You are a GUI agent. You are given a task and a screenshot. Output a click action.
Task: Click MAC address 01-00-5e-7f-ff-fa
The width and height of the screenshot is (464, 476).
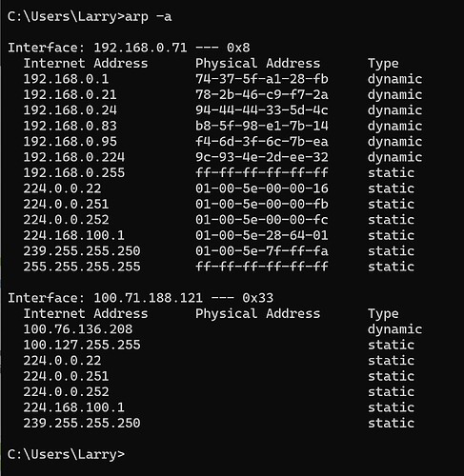coord(262,251)
